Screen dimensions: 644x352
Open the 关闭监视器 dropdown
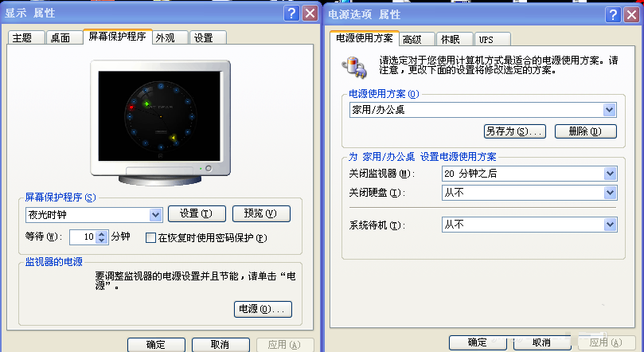coord(610,174)
